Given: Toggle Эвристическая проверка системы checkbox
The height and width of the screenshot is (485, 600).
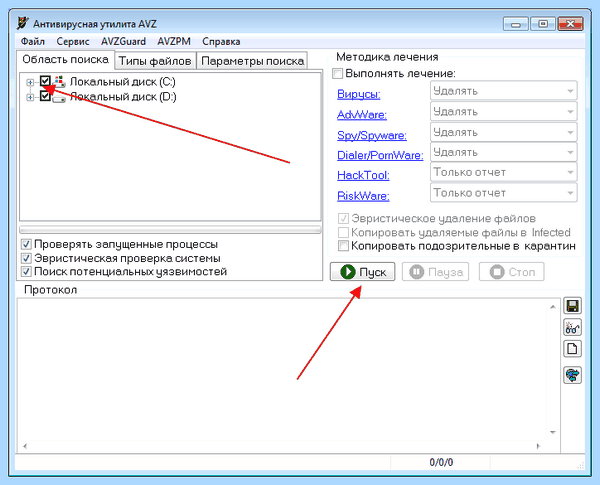Looking at the screenshot, I should pos(26,258).
